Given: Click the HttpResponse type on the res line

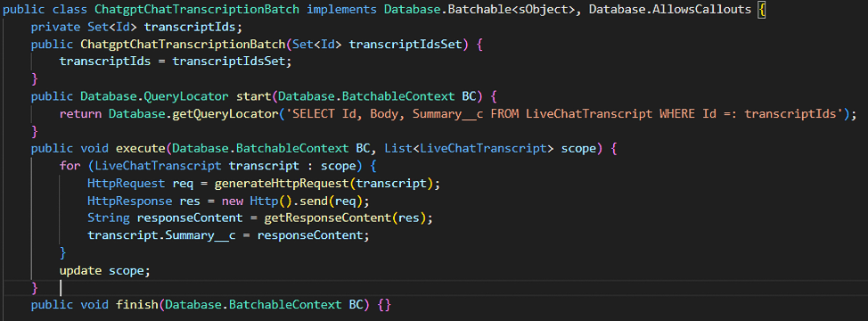Looking at the screenshot, I should pyautogui.click(x=123, y=201).
